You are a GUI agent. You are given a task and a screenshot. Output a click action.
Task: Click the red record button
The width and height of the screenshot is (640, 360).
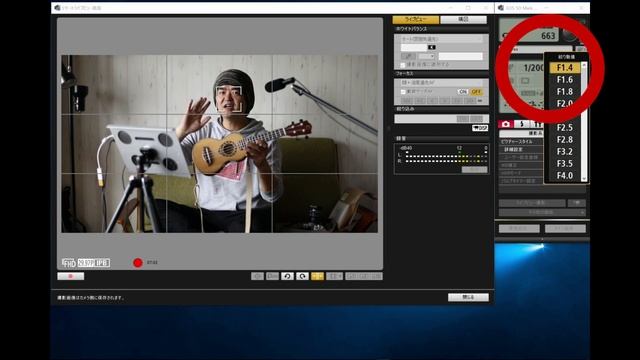click(x=138, y=263)
